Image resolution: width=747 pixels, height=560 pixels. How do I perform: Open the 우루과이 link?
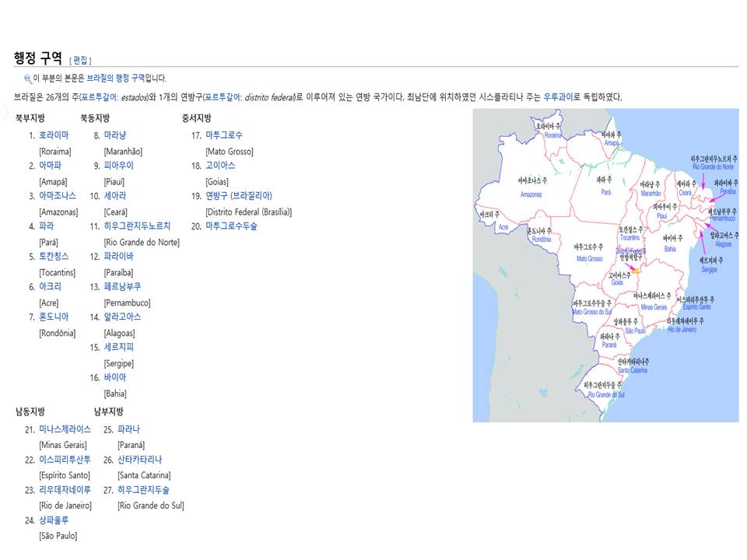tap(558, 97)
